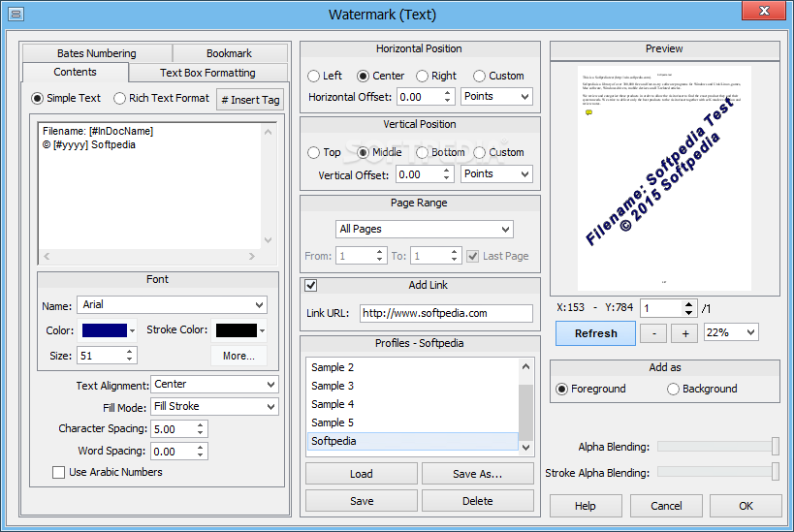Click the preview page number field
Screen dimensions: 794x532
click(x=662, y=308)
